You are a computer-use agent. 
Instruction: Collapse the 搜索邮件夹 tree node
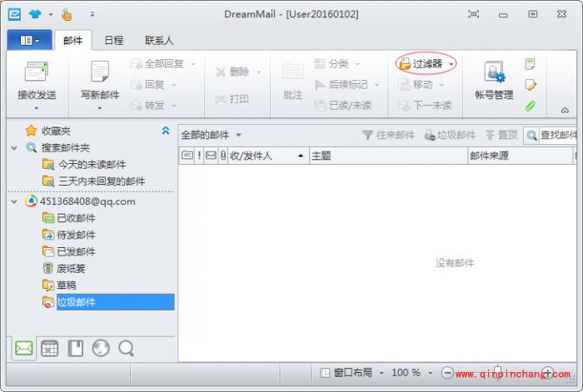(14, 148)
